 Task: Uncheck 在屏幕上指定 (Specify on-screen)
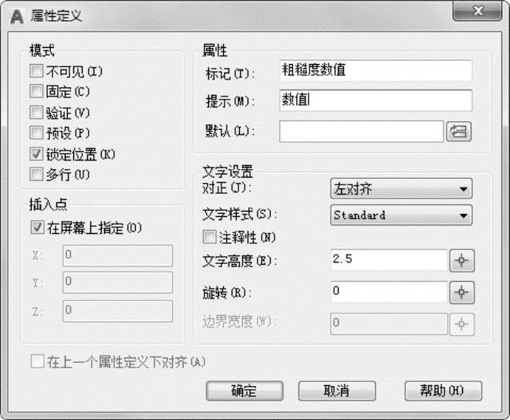(36, 228)
